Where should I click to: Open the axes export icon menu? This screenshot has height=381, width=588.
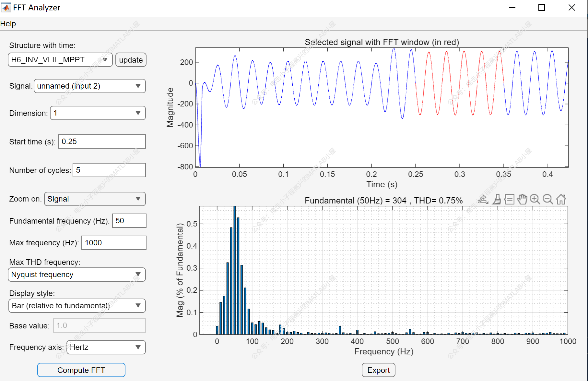(x=483, y=199)
